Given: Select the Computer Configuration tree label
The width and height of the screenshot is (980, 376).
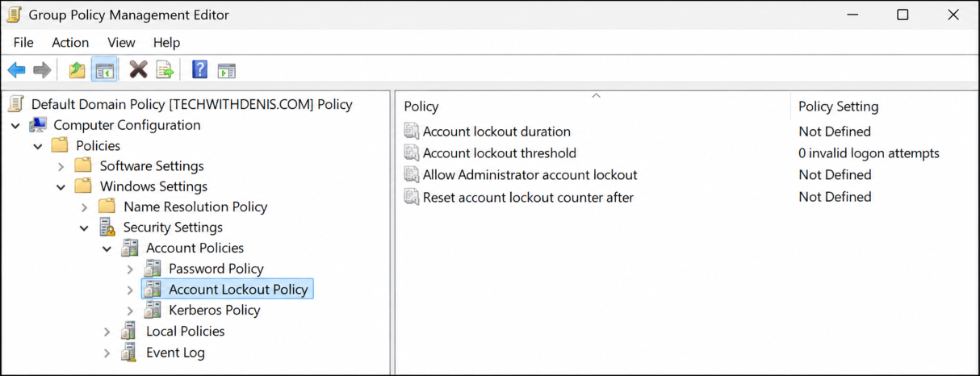Looking at the screenshot, I should point(127,125).
